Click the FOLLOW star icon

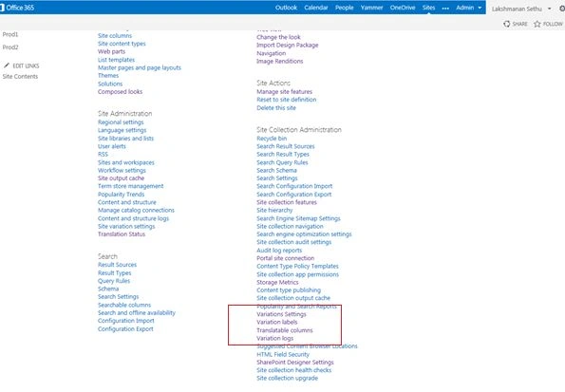point(537,24)
